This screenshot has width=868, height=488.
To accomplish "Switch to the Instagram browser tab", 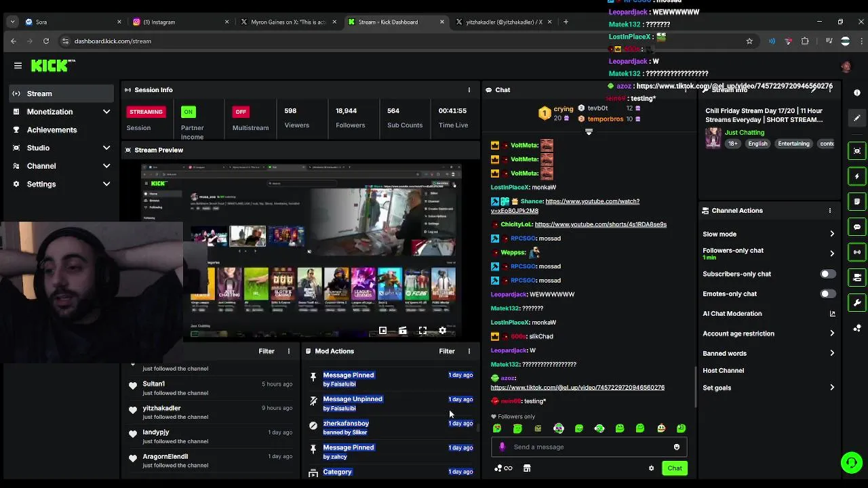I will [180, 22].
